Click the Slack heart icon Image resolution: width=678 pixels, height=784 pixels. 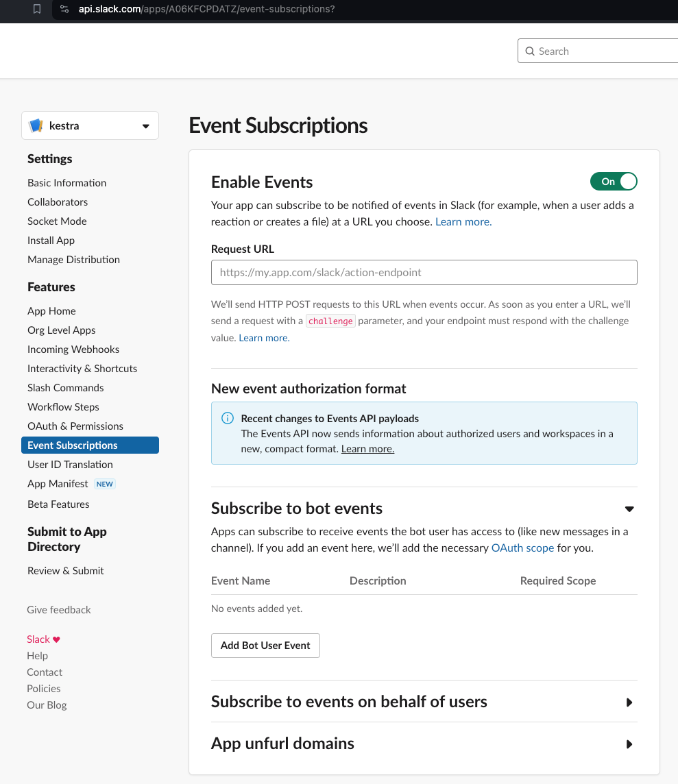coord(57,639)
